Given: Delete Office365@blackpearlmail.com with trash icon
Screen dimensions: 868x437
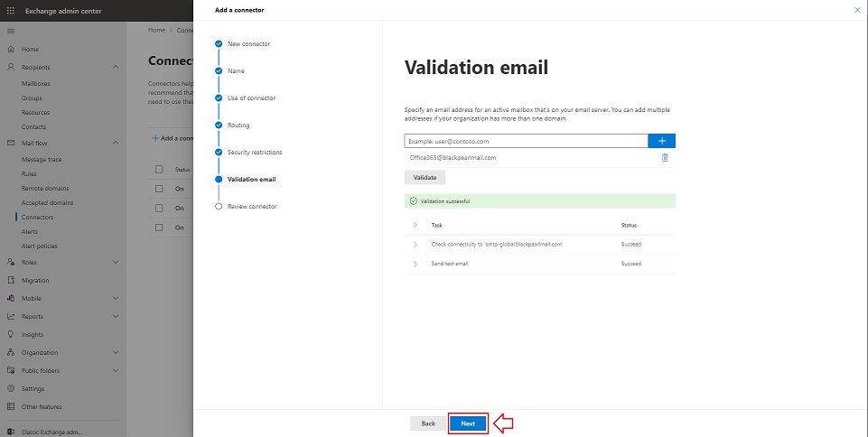Looking at the screenshot, I should (x=665, y=158).
